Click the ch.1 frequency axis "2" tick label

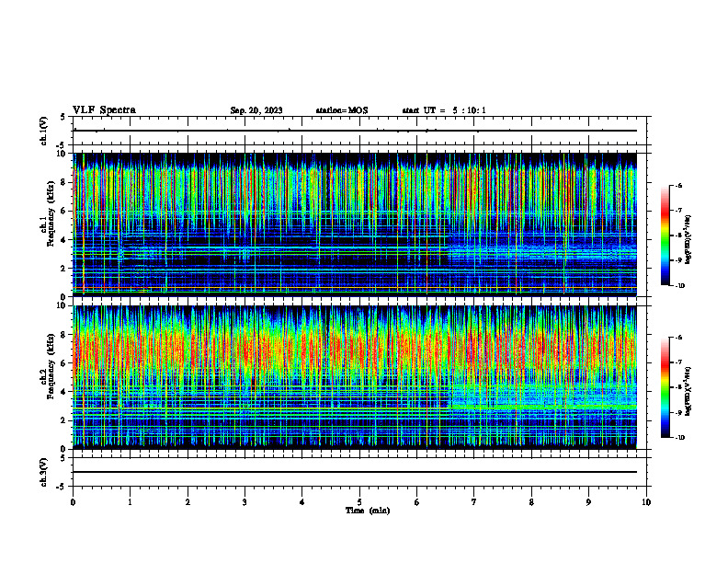coord(63,268)
